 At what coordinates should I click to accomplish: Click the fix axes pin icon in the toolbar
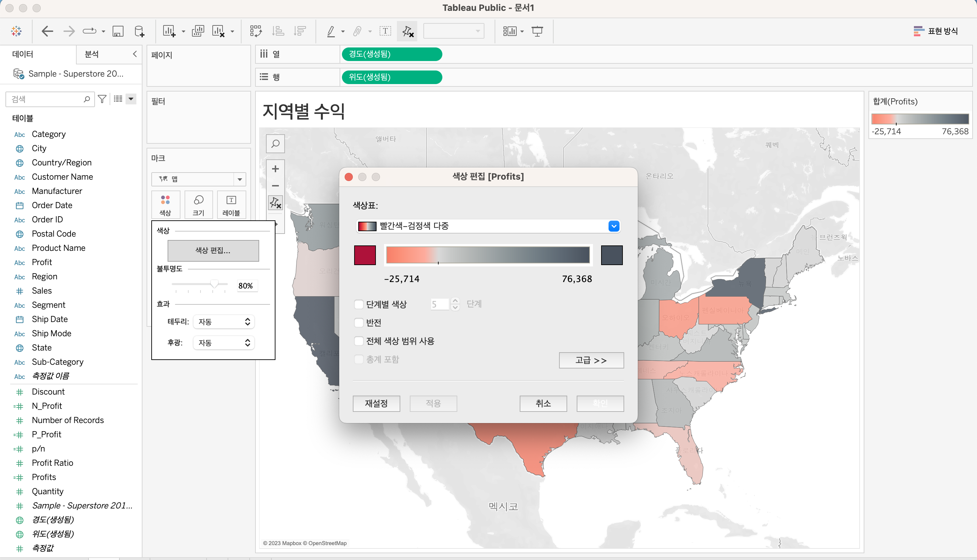[407, 31]
